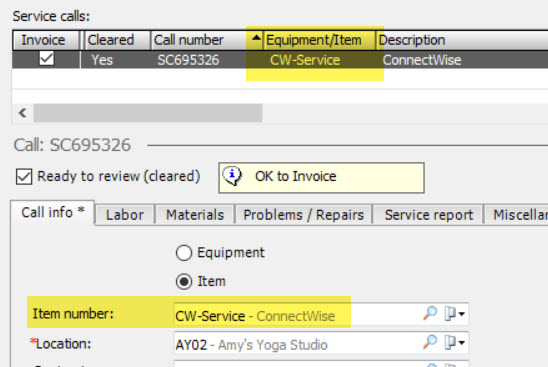Click the sort arrow in Call number header
The width and height of the screenshot is (548, 367).
(x=257, y=37)
